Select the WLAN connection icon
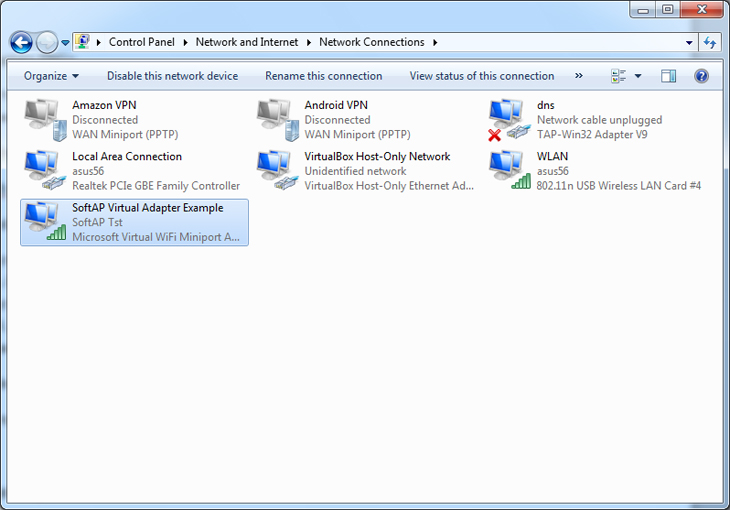730x510 pixels. 509,170
